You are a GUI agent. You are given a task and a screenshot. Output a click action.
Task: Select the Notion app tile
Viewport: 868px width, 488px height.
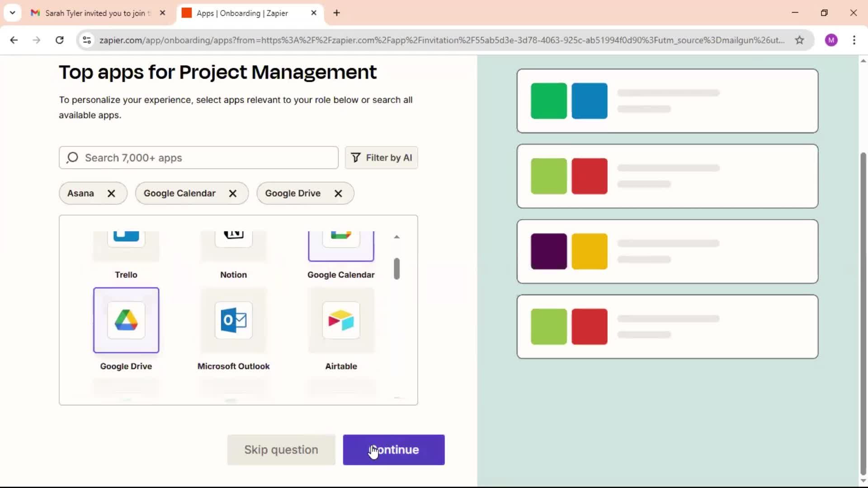click(234, 246)
